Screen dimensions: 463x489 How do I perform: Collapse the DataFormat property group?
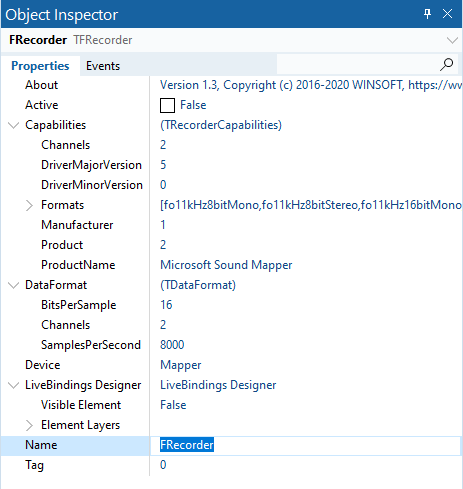click(13, 285)
